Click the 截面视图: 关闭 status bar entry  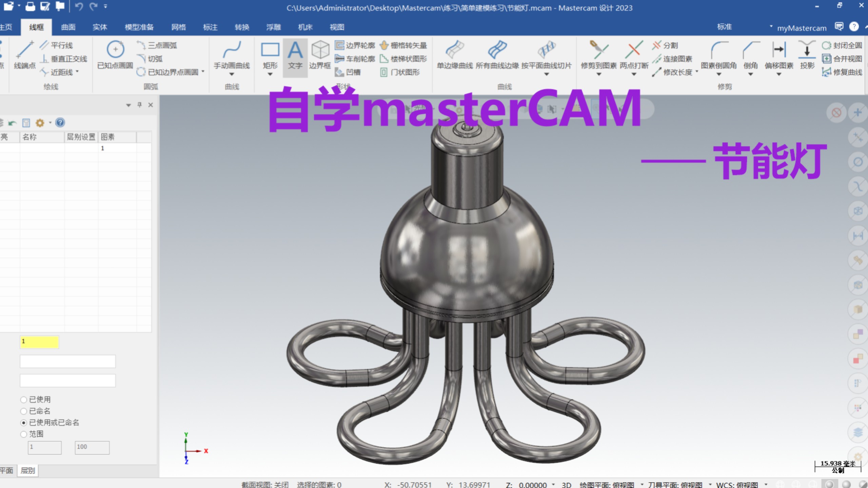pyautogui.click(x=265, y=485)
